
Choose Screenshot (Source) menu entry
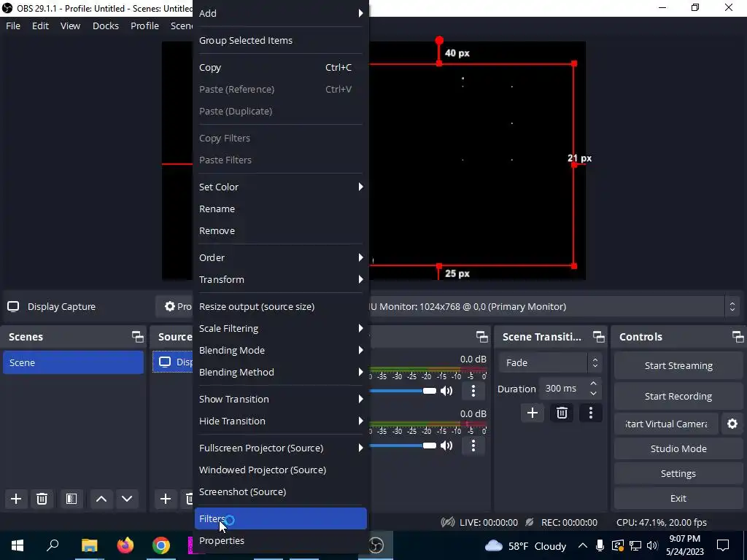point(281,491)
